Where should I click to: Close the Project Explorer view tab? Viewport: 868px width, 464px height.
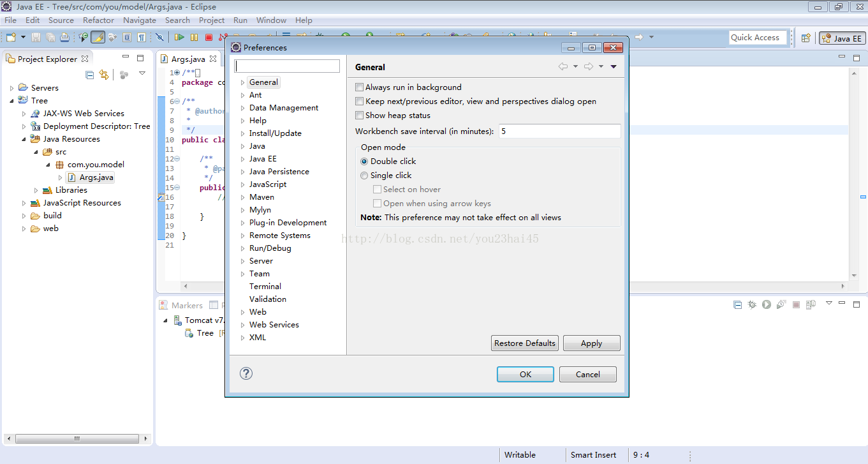pyautogui.click(x=85, y=59)
